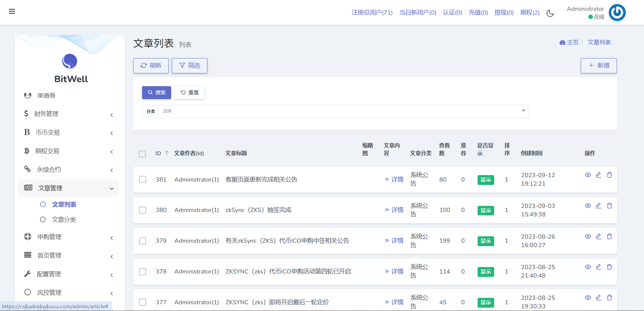Toggle dark mode moon icon
Viewport: 644px width, 311px height.
point(550,13)
